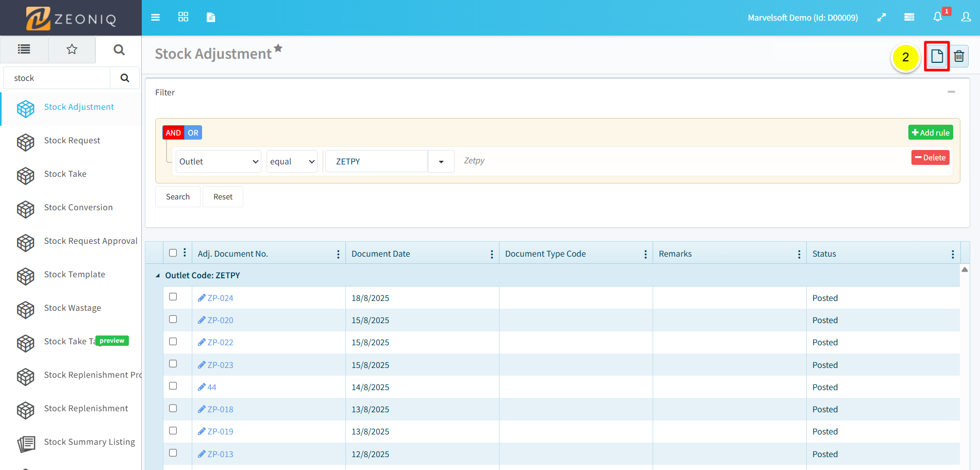
Task: Open the Outlet field dropdown
Action: pyautogui.click(x=218, y=161)
